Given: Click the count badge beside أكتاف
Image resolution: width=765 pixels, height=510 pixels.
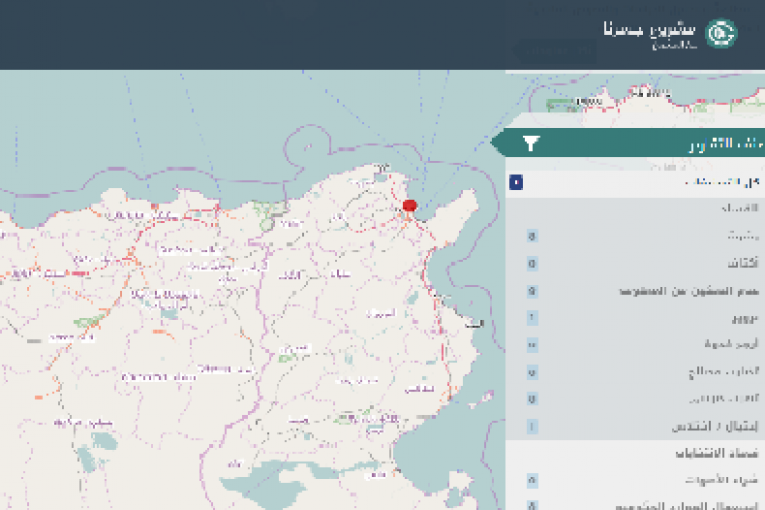Looking at the screenshot, I should [532, 264].
